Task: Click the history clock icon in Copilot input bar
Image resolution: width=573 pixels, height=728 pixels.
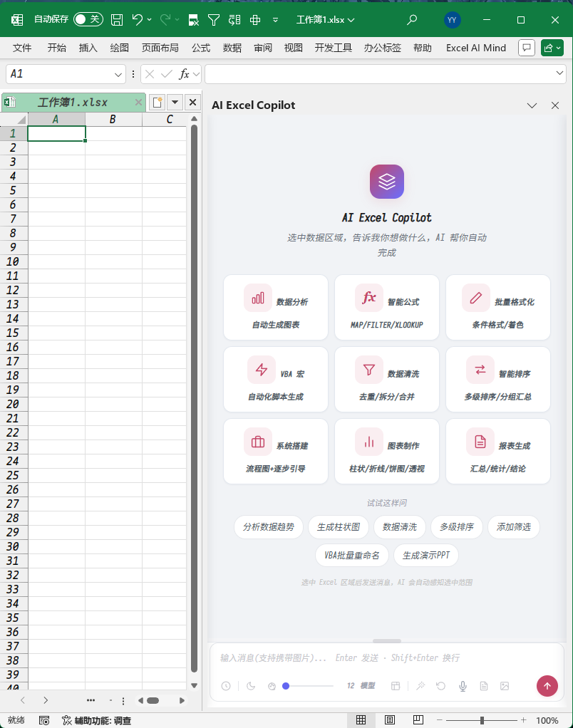Action: coord(226,686)
